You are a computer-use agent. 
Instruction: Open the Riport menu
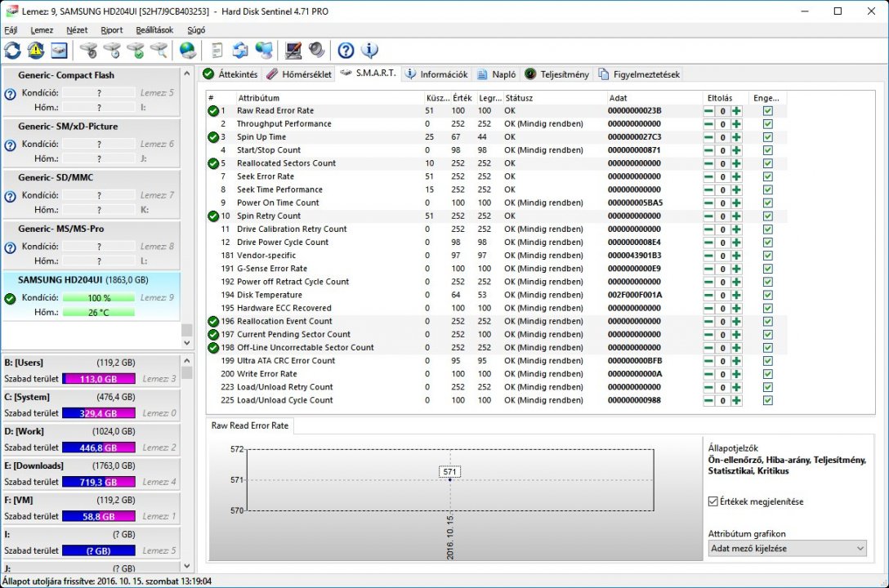point(111,30)
